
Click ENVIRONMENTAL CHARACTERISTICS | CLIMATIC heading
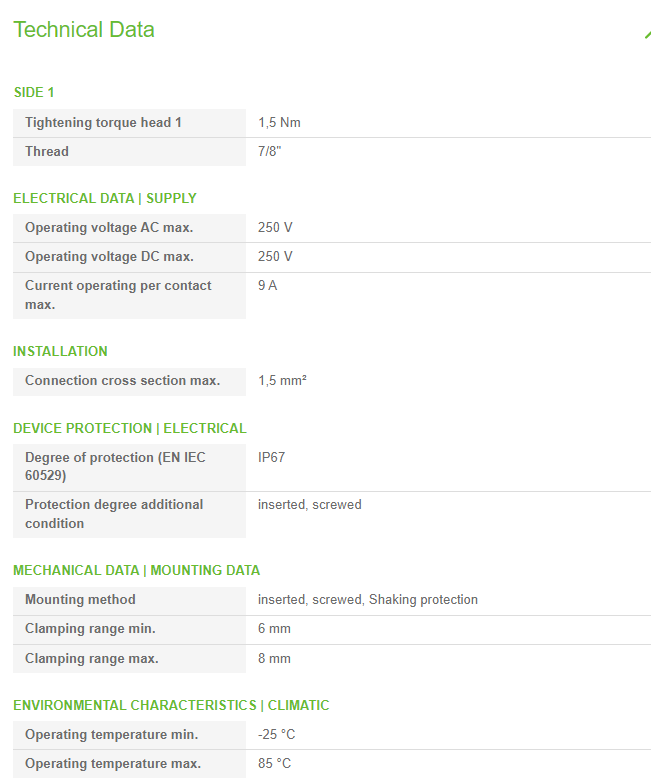171,706
